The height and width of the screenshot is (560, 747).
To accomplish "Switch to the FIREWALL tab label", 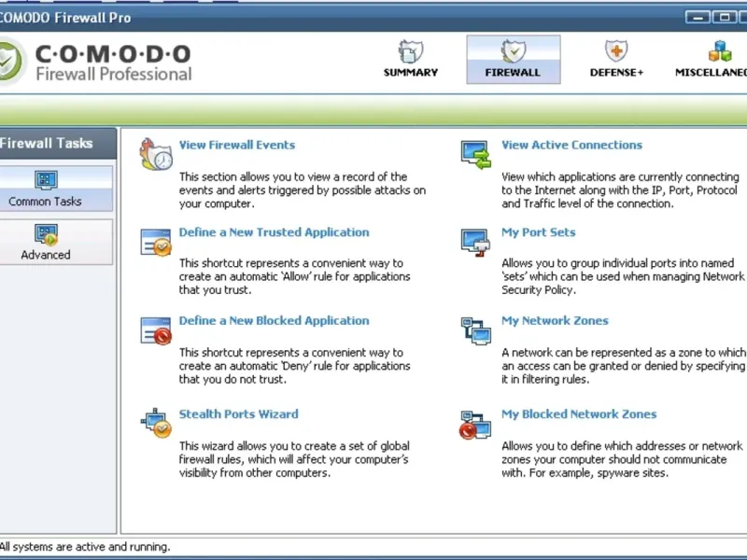I will 513,73.
